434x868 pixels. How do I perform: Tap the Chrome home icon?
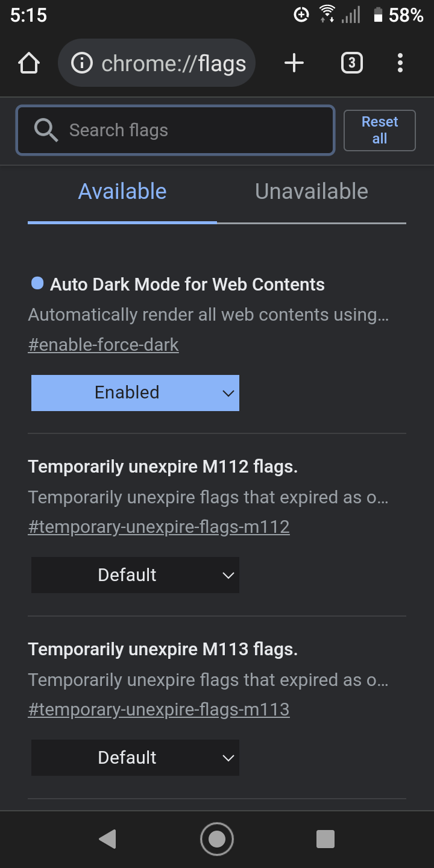(x=29, y=63)
